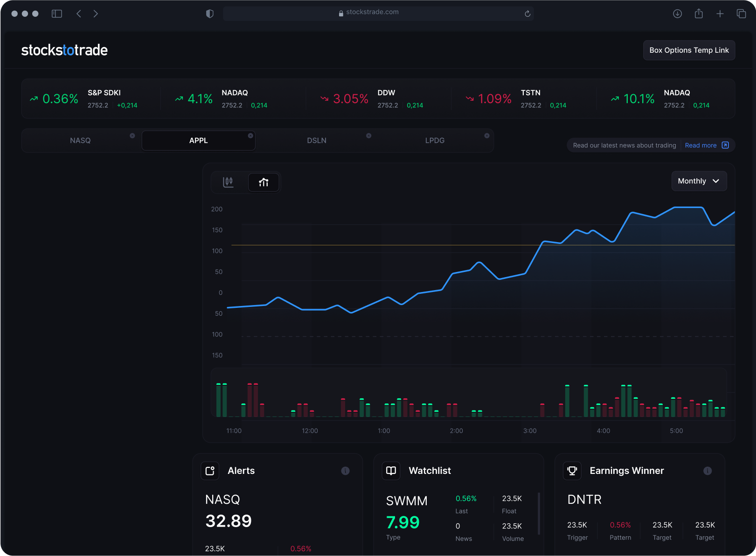The image size is (756, 556).
Task: Open the Monthly timeframe dropdown
Action: coord(699,181)
